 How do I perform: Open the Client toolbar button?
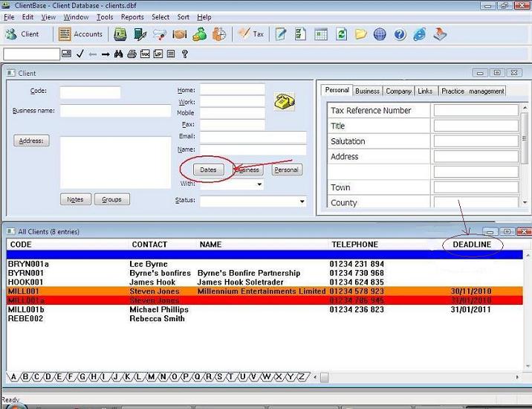(22, 34)
